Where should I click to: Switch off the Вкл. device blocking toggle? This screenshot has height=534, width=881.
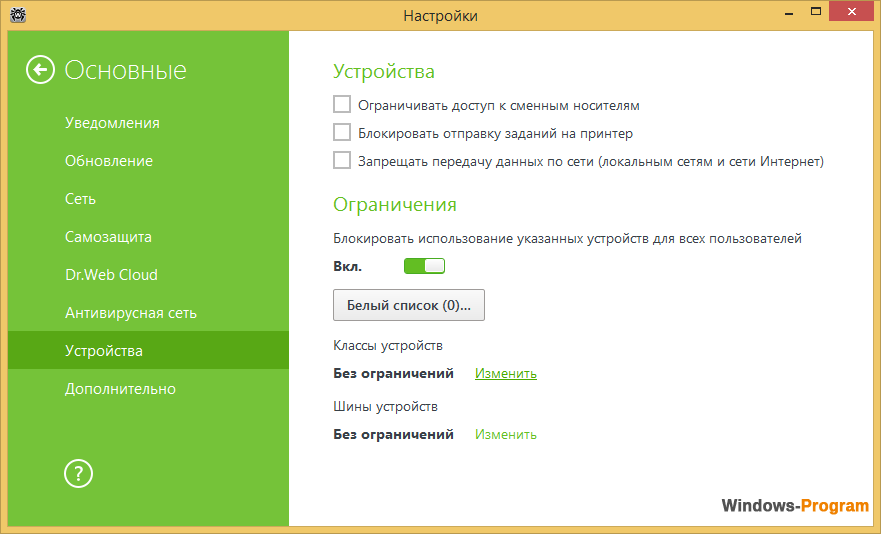(x=424, y=266)
